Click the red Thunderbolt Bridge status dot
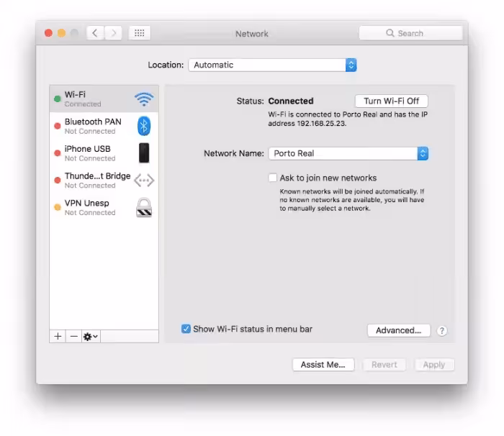The height and width of the screenshot is (436, 504). (58, 181)
